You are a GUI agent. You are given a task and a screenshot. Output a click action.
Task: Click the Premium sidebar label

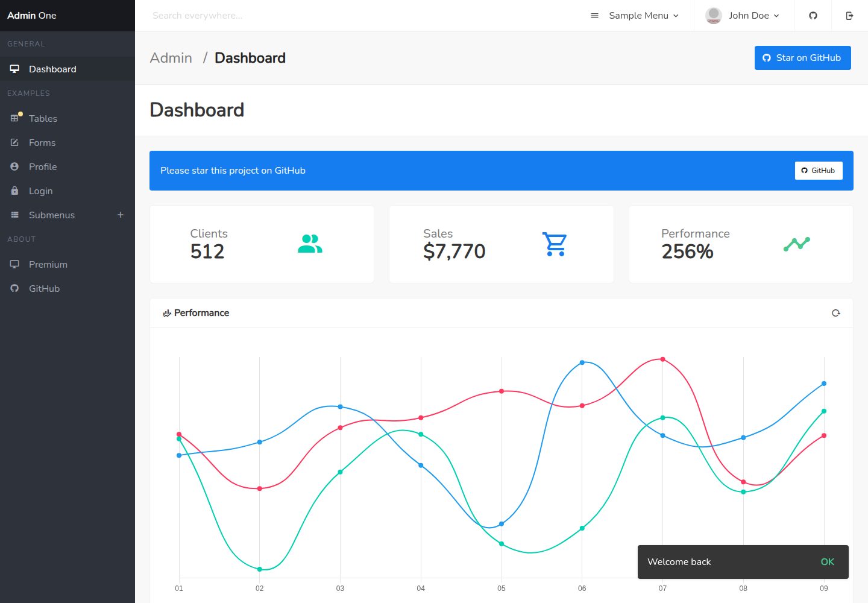pyautogui.click(x=48, y=264)
